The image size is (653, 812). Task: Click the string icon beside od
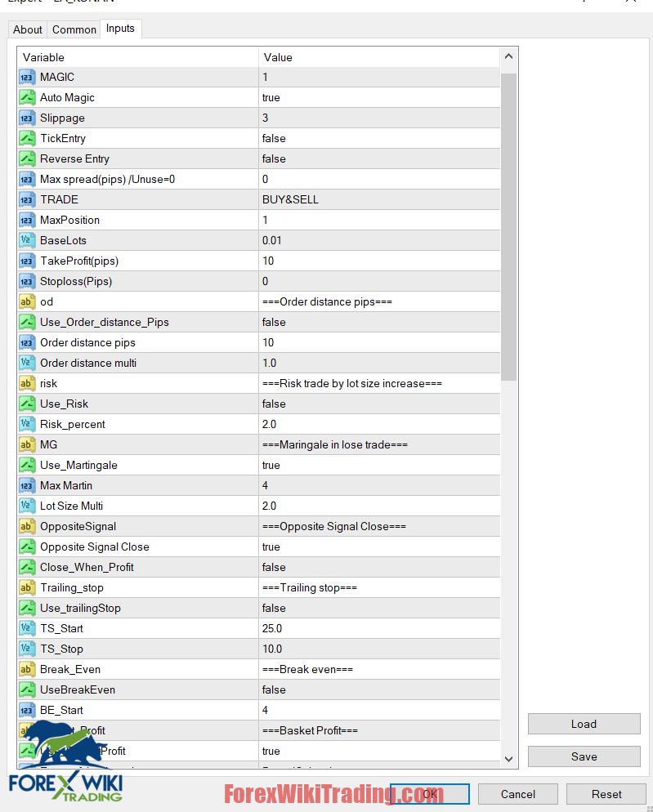(27, 302)
